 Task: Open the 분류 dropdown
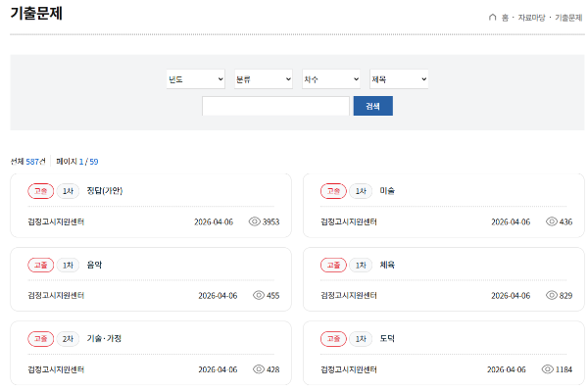(264, 79)
